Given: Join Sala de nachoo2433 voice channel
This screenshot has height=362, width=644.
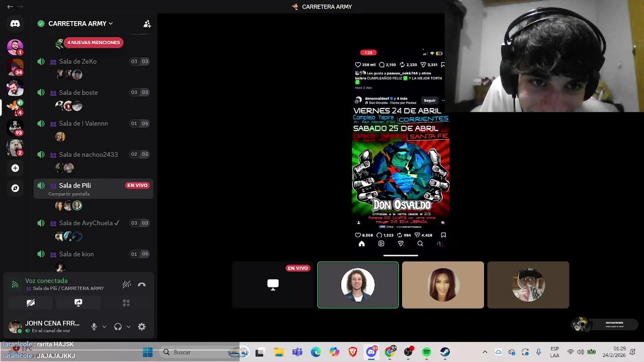Looking at the screenshot, I should tap(93, 154).
